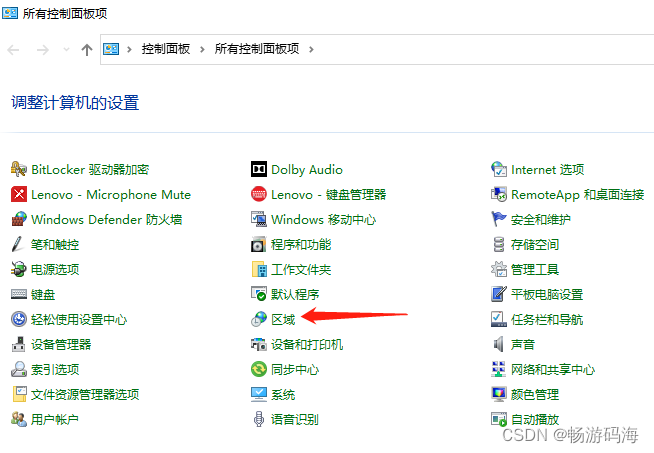654x453 pixels.
Task: Open the 任务栏和导航 link
Action: click(547, 320)
